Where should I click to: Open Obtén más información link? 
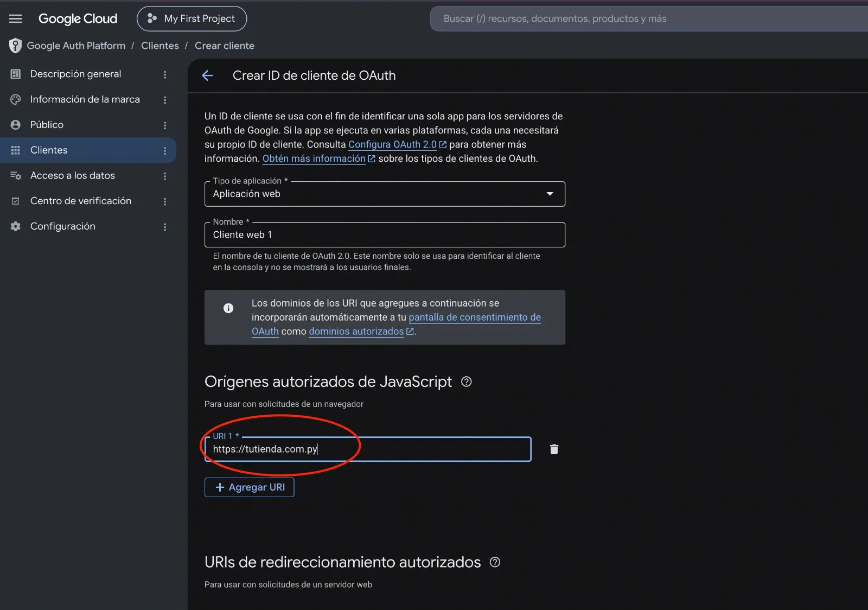tap(318, 158)
